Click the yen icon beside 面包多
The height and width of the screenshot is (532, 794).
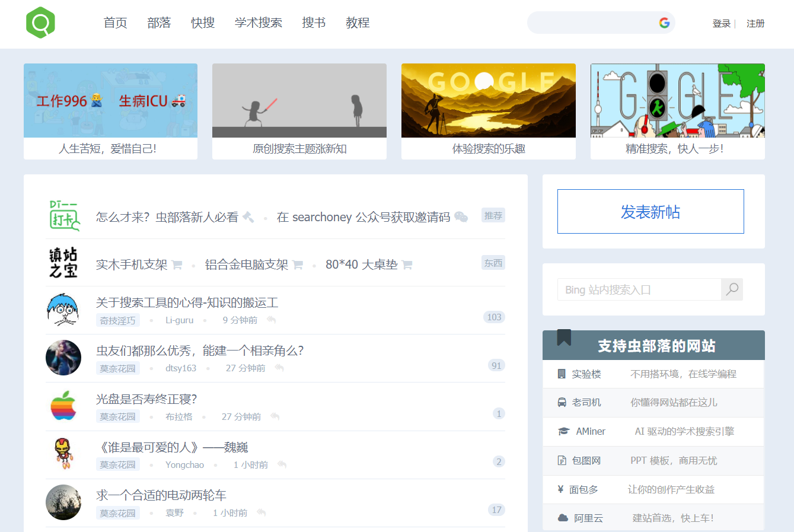coord(560,489)
